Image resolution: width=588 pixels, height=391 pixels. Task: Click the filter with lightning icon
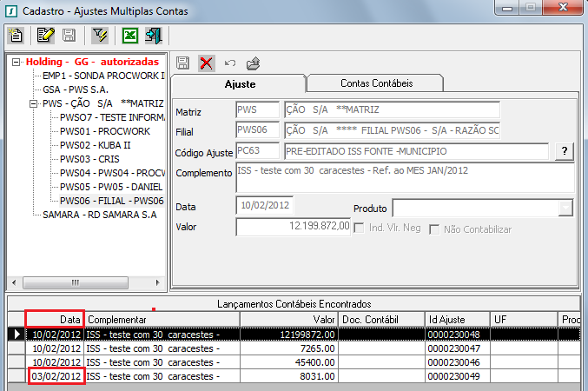coord(99,36)
